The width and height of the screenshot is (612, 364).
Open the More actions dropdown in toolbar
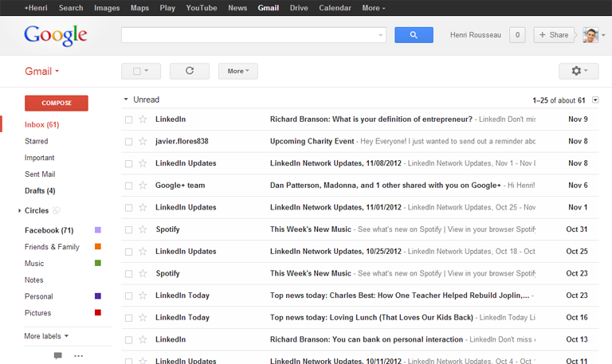(x=238, y=71)
